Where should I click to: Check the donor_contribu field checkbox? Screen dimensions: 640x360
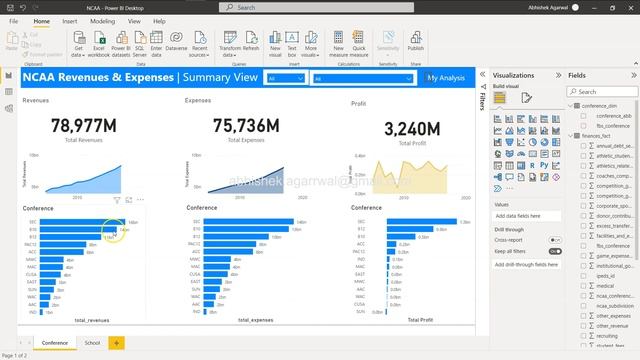point(583,216)
